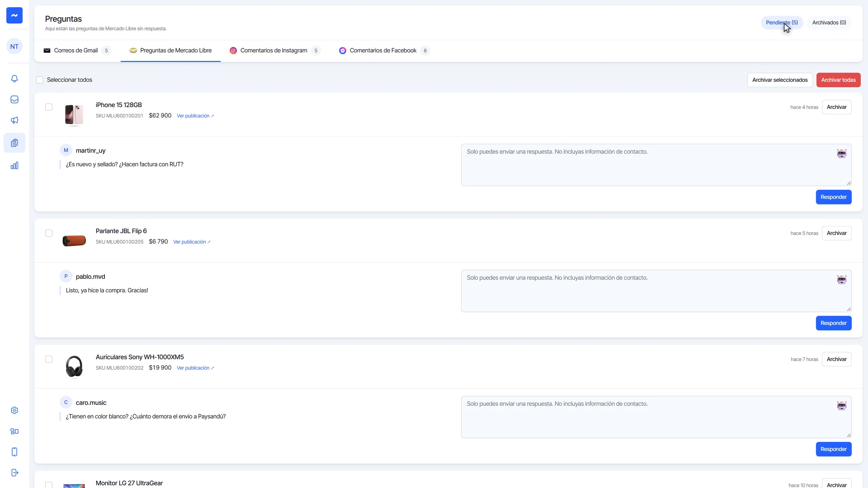
Task: Click the Facebook Messenger icon in tabs
Action: pos(343,51)
